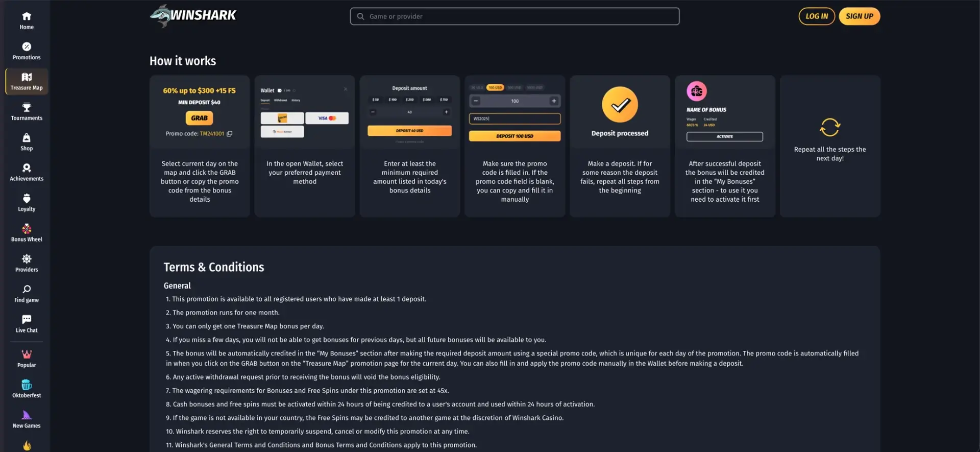Screen dimensions: 980x452
Task: Click the promo code TM241001 text
Action: pos(212,134)
